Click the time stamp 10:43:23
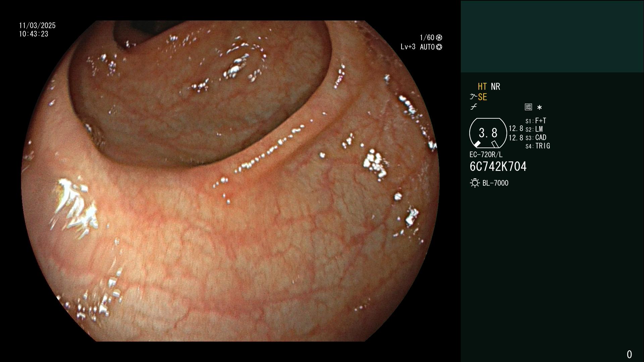This screenshot has height=362, width=644. coord(34,34)
